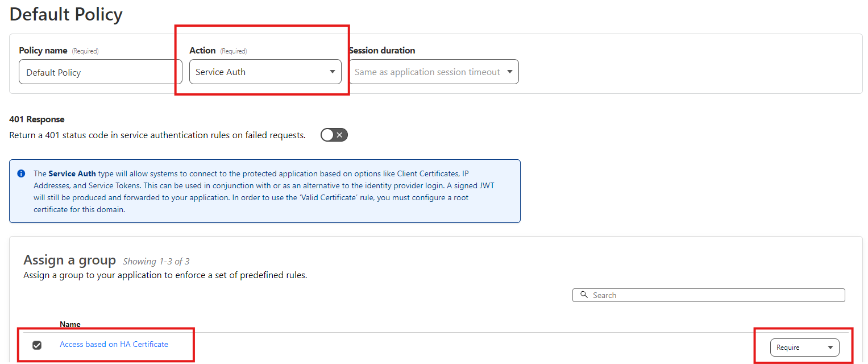This screenshot has height=364, width=868.
Task: Click the X icon on the 401 toggle
Action: 339,135
